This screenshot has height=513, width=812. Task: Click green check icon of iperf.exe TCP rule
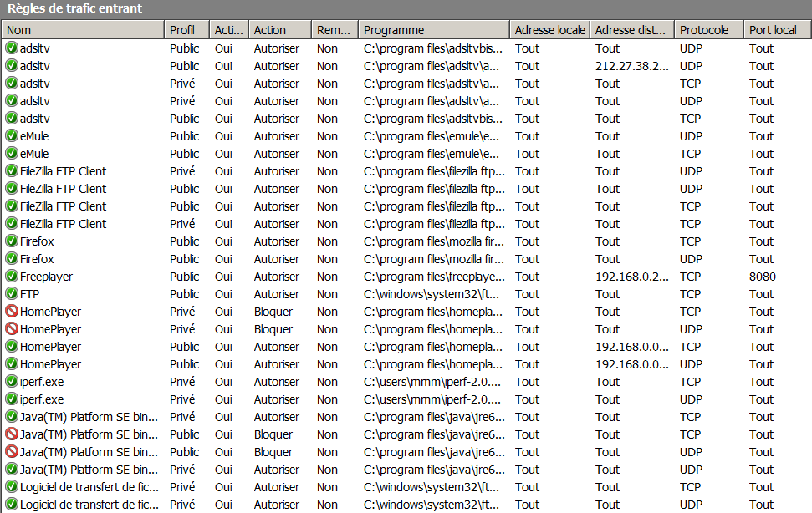coord(12,382)
